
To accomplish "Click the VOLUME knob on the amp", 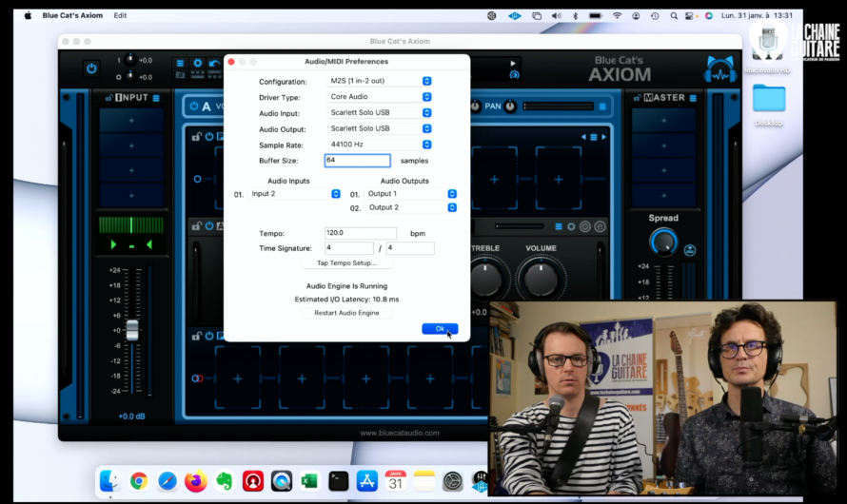I will pyautogui.click(x=541, y=279).
